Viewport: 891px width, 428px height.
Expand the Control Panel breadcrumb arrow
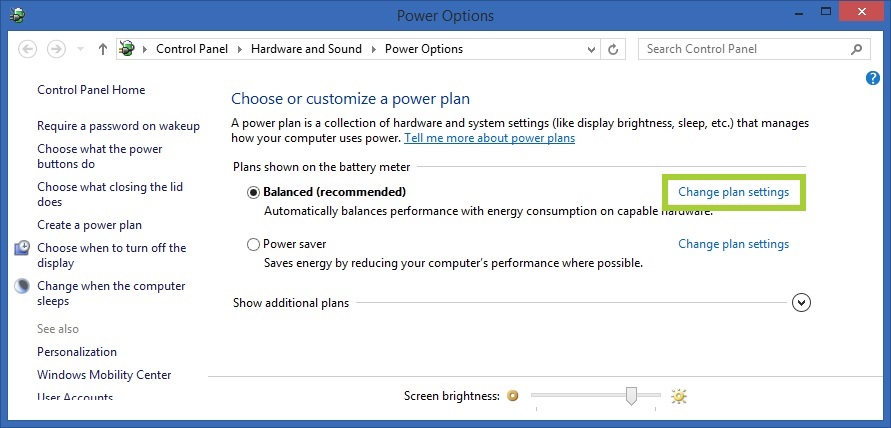click(x=240, y=49)
